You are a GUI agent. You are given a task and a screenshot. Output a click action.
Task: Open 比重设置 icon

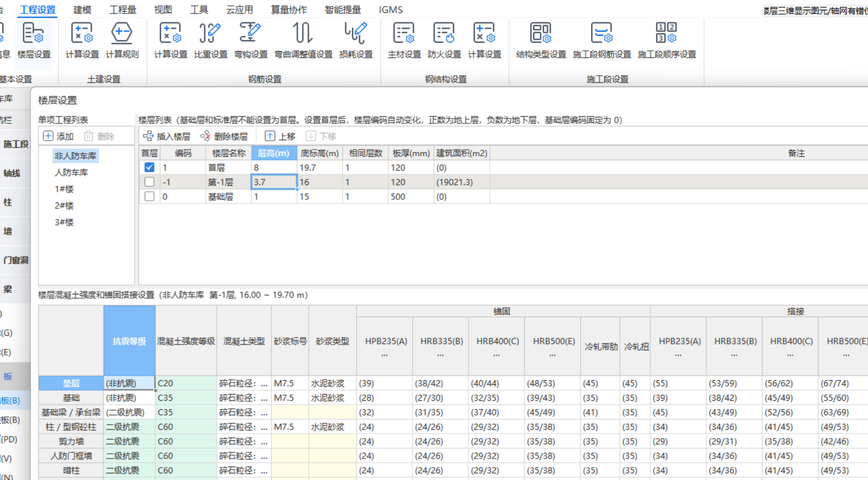pos(211,41)
